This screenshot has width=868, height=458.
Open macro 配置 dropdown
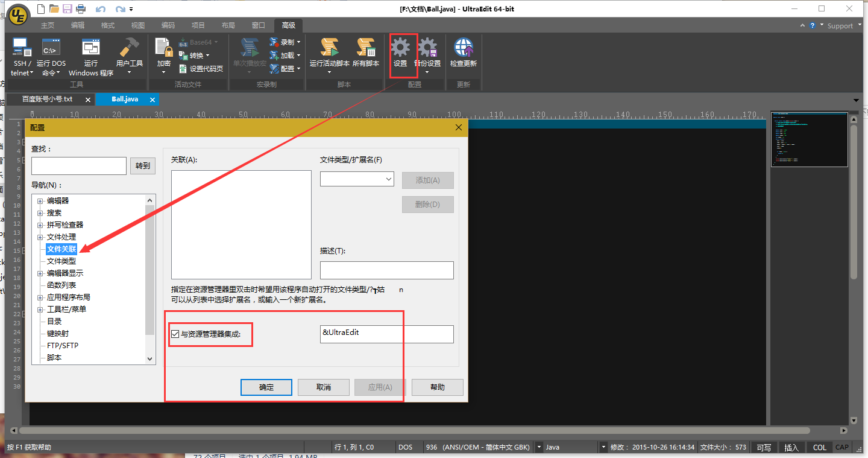pyautogui.click(x=286, y=69)
